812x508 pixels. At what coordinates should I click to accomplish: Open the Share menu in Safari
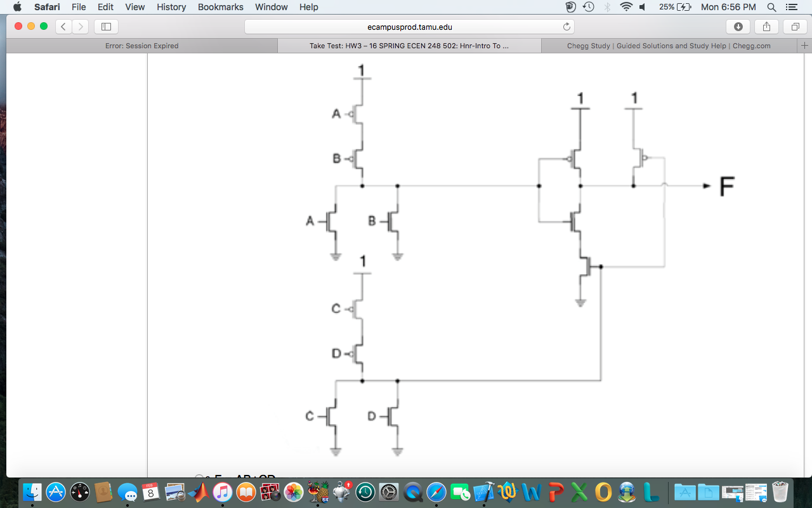pyautogui.click(x=766, y=27)
